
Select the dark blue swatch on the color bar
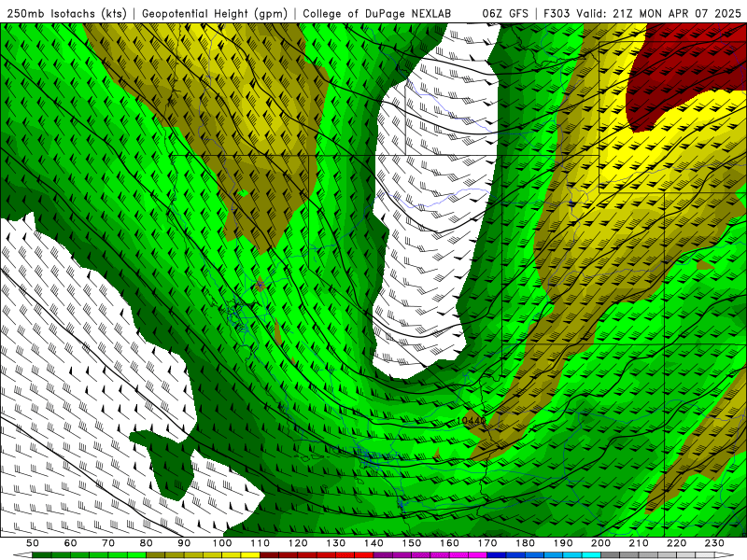point(497,555)
